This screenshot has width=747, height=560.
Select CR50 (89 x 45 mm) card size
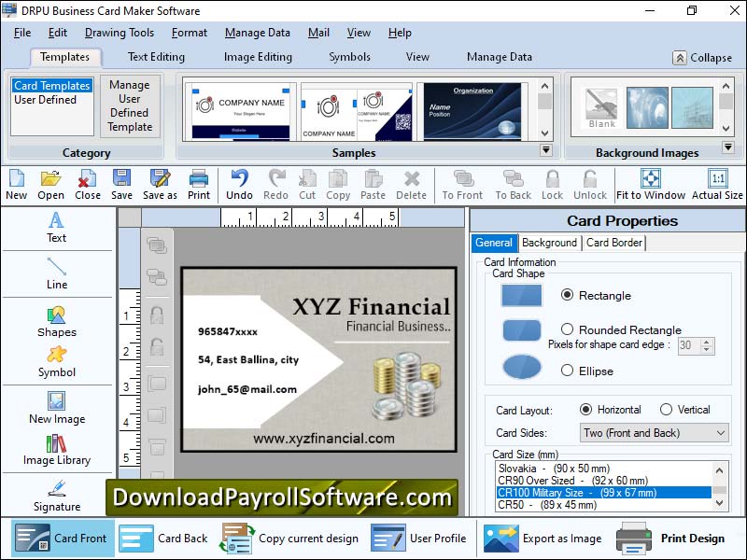603,505
